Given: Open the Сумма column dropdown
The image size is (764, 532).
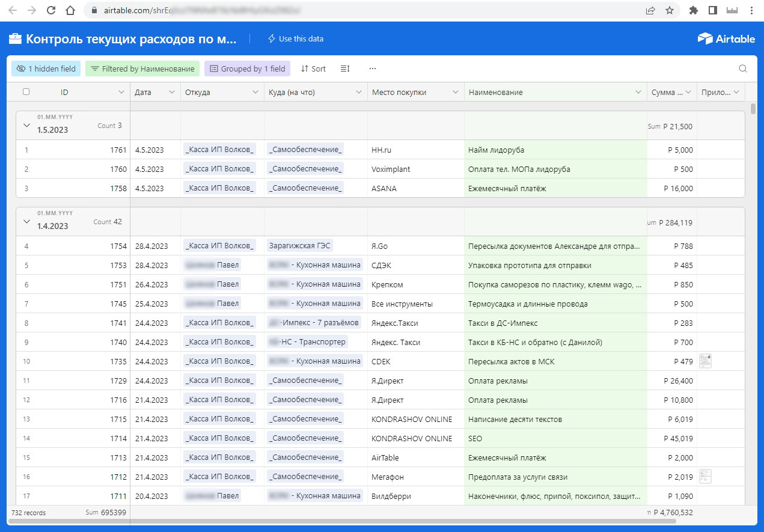Looking at the screenshot, I should click(688, 92).
